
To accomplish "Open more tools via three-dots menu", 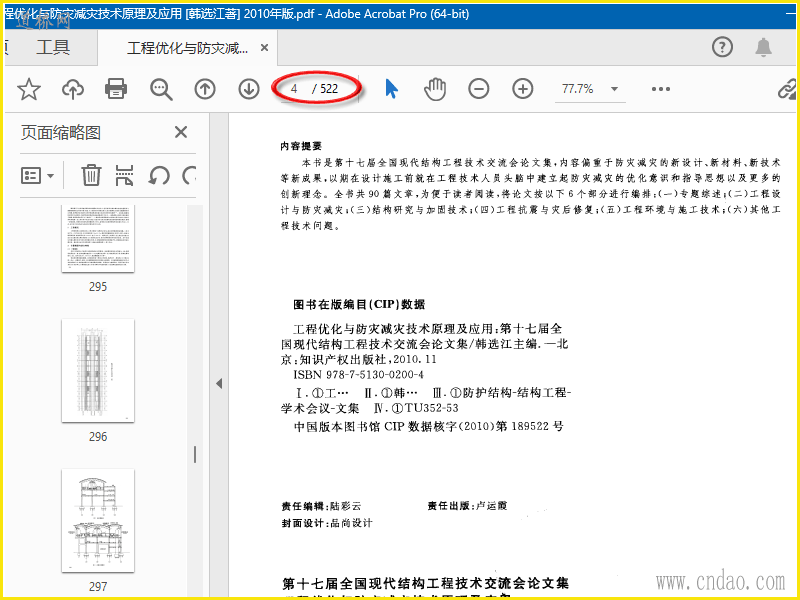I will [x=661, y=89].
